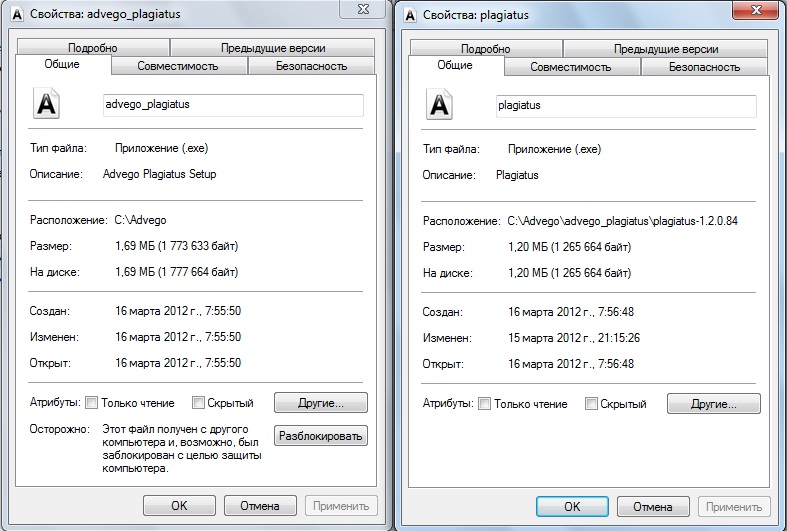
Task: Close the plagiatus properties window
Action: (x=759, y=10)
